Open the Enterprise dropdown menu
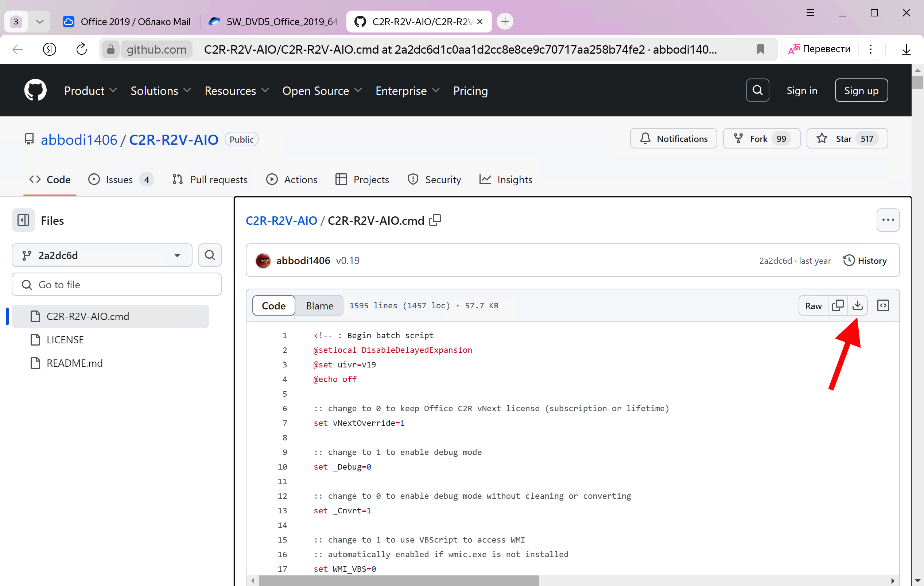The height and width of the screenshot is (586, 924). pos(408,90)
